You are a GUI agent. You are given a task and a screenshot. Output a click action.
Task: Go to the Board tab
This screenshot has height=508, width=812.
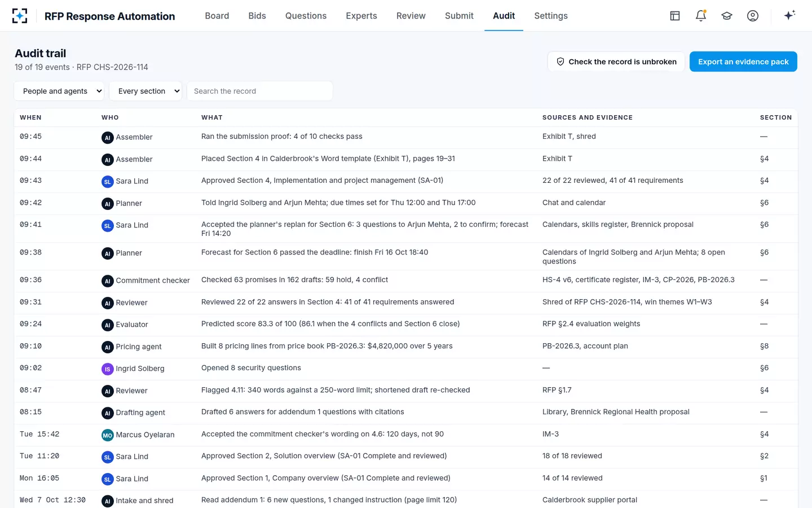pos(217,16)
